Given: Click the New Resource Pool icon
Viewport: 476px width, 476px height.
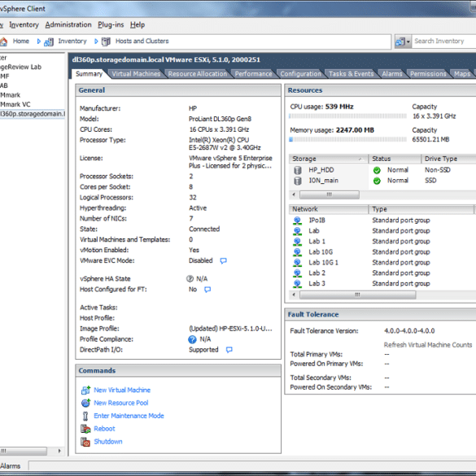Looking at the screenshot, I should coord(86,403).
